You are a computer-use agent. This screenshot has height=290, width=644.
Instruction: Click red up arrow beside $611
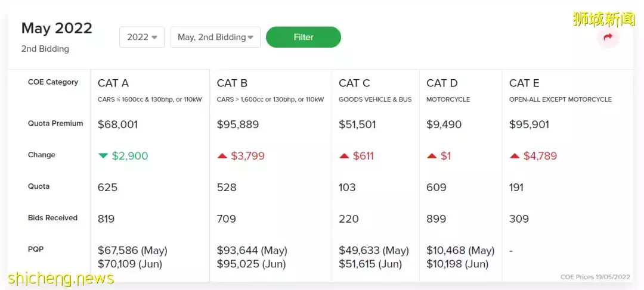tap(344, 156)
